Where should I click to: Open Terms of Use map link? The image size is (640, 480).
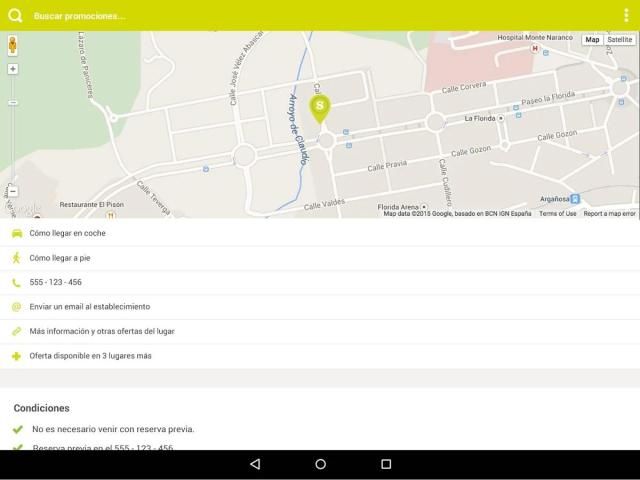point(557,213)
